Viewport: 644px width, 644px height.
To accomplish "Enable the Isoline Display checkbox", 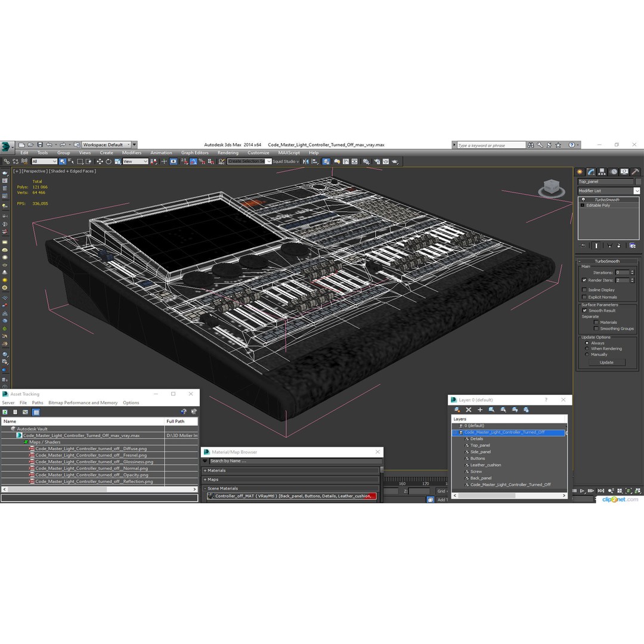I will click(x=584, y=290).
